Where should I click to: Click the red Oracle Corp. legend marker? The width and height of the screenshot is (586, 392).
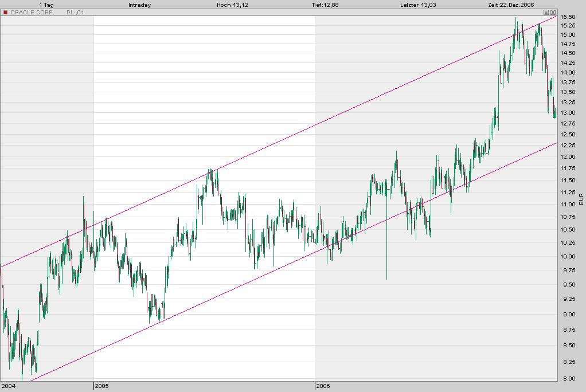5,13
